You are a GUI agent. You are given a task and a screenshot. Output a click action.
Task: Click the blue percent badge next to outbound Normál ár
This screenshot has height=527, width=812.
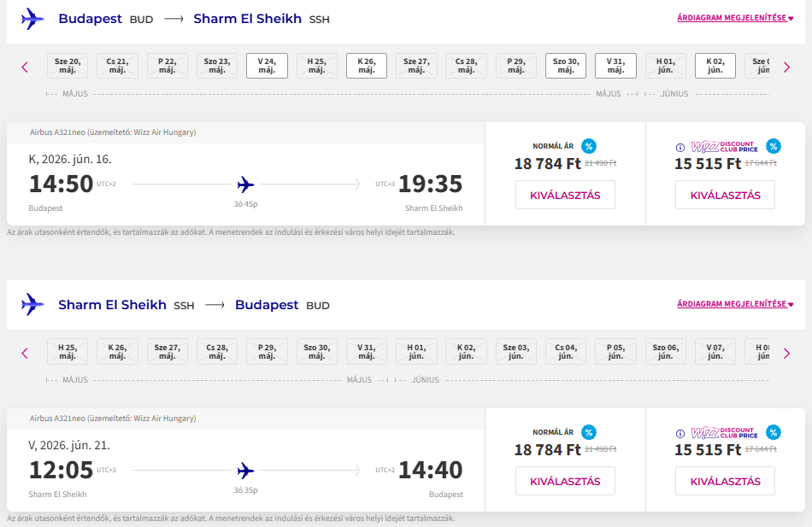click(589, 146)
